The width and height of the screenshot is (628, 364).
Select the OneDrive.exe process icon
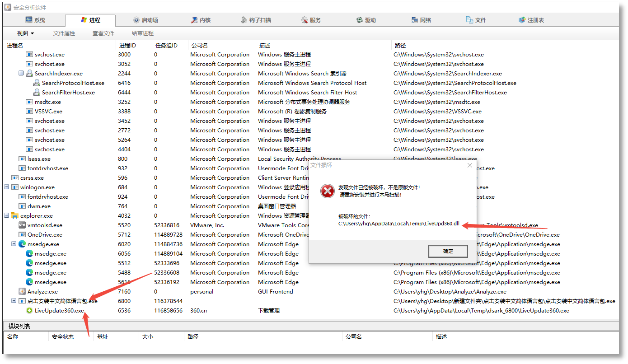coord(22,234)
